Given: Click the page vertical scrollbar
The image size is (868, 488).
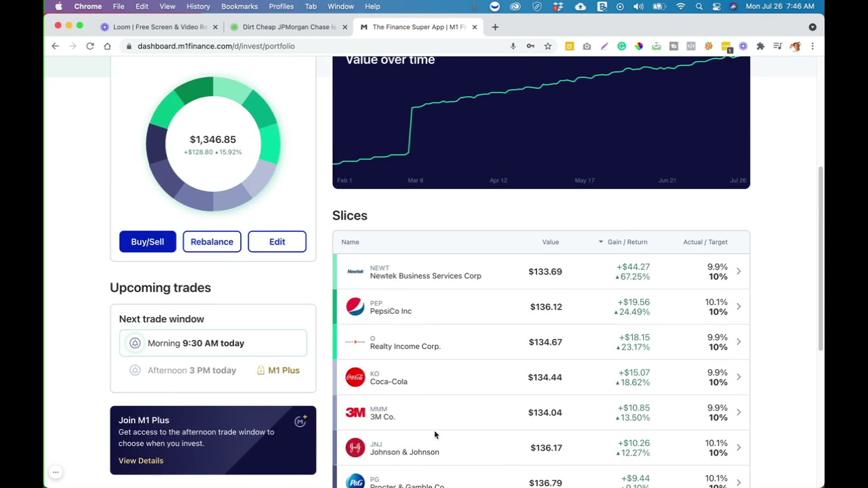Looking at the screenshot, I should 821,258.
